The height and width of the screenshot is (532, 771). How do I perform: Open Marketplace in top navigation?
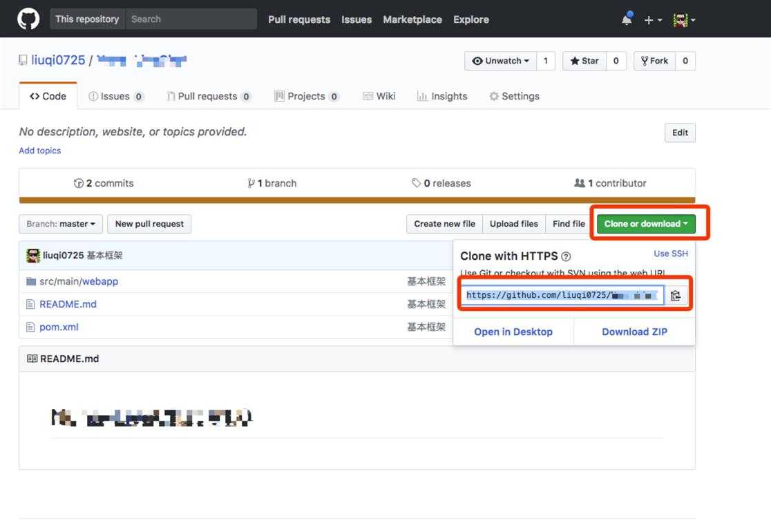click(x=412, y=19)
